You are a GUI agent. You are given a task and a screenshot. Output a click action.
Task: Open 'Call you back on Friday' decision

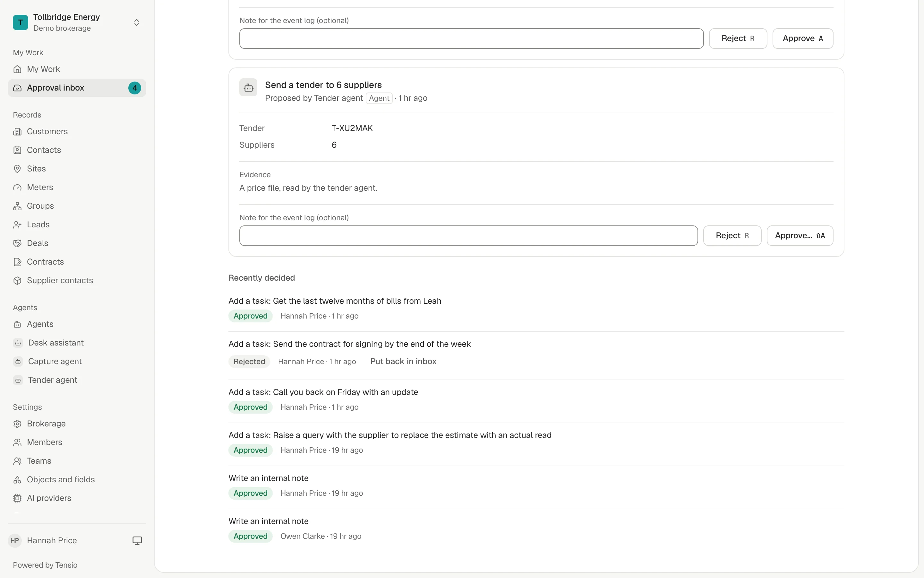pyautogui.click(x=323, y=392)
